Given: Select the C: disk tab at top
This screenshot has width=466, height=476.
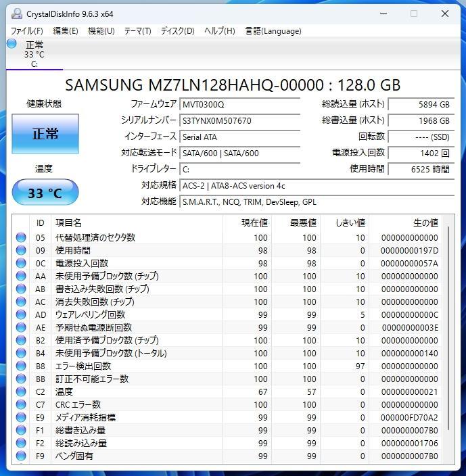Looking at the screenshot, I should pos(34,54).
